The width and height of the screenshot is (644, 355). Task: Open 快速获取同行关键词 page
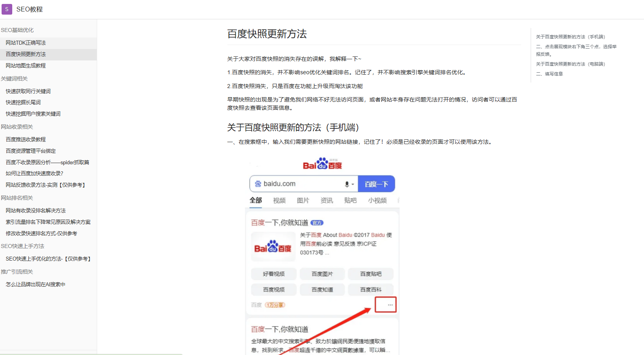click(28, 91)
